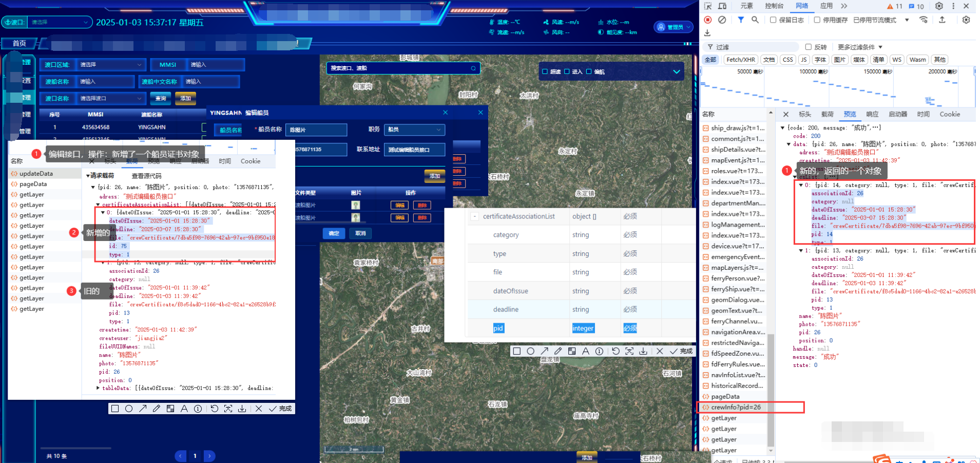The width and height of the screenshot is (980, 463).
Task: Toggle the device toolbar icon in DevTools
Action: pyautogui.click(x=722, y=6)
